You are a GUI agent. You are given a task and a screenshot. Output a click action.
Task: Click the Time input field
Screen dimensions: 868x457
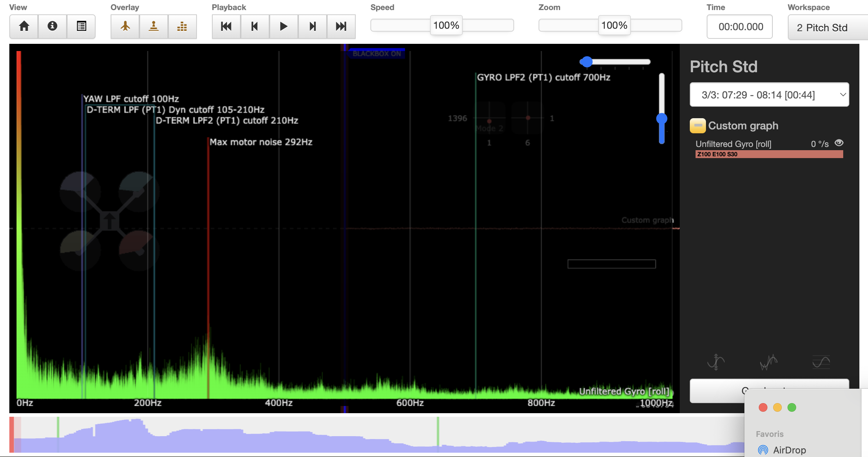pos(739,27)
